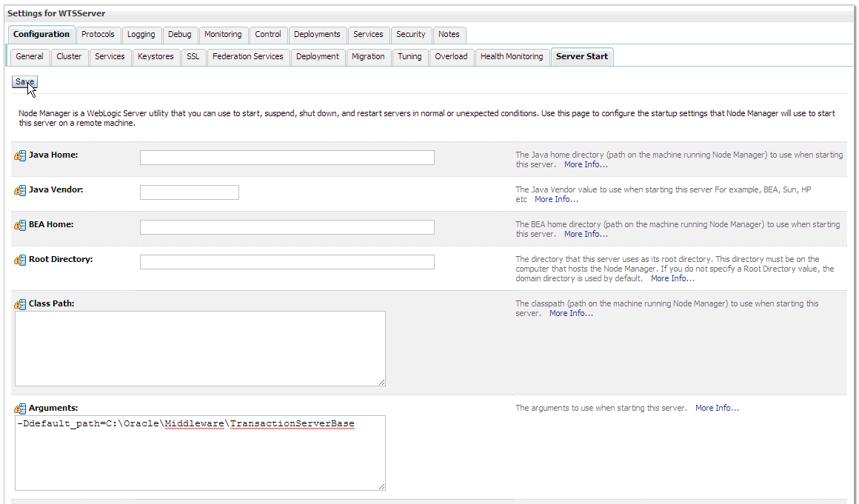This screenshot has width=859, height=504.
Task: Select the Keystores sub-tab
Action: [x=156, y=57]
